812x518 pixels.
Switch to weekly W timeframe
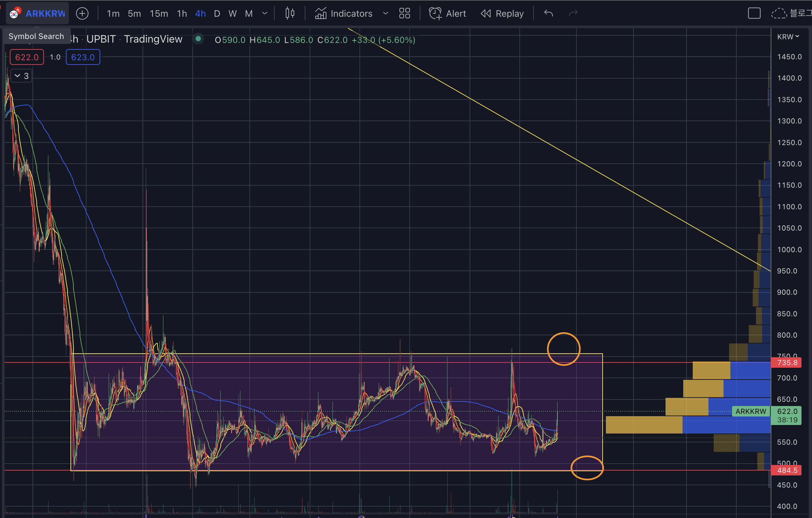coord(232,13)
